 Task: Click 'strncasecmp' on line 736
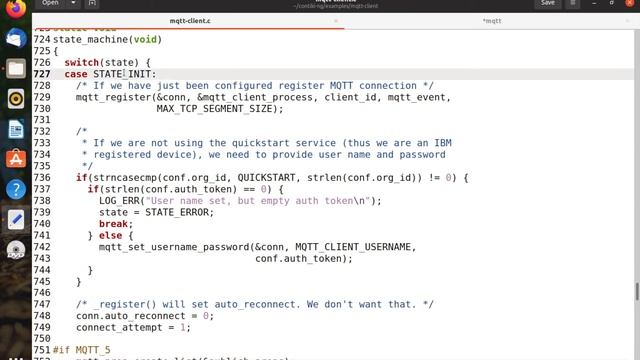click(125, 178)
